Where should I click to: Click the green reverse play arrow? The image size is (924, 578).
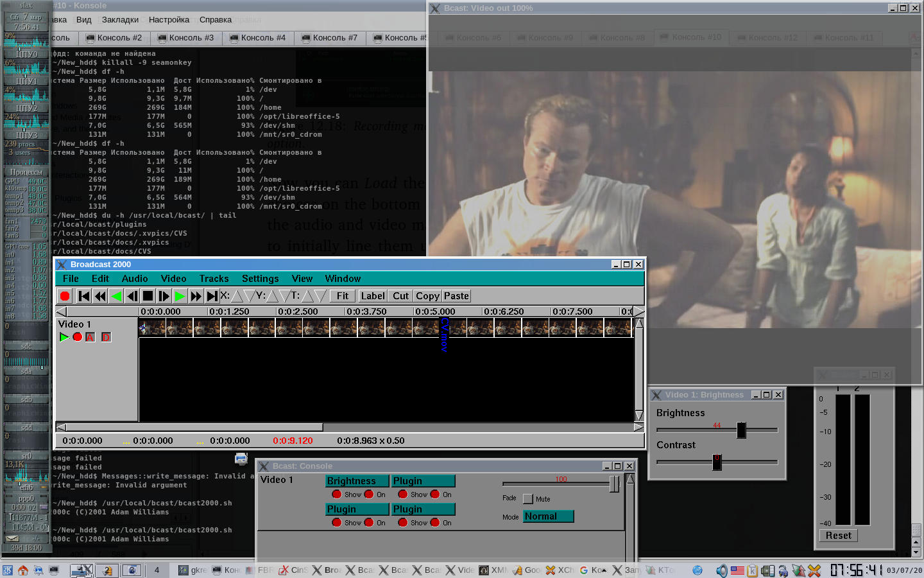116,296
